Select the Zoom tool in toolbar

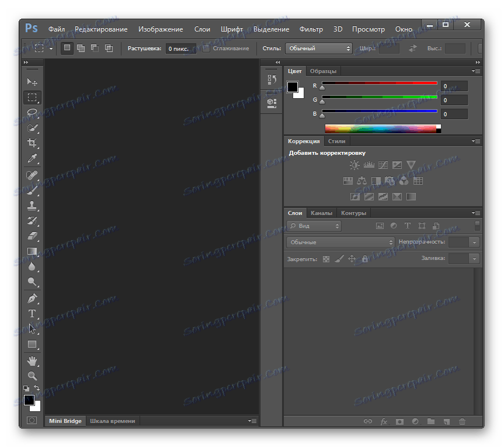32,376
